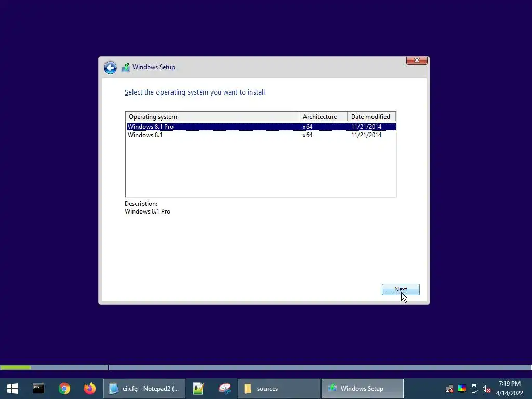The width and height of the screenshot is (532, 399).
Task: Click Next to continue setup
Action: coord(401,289)
